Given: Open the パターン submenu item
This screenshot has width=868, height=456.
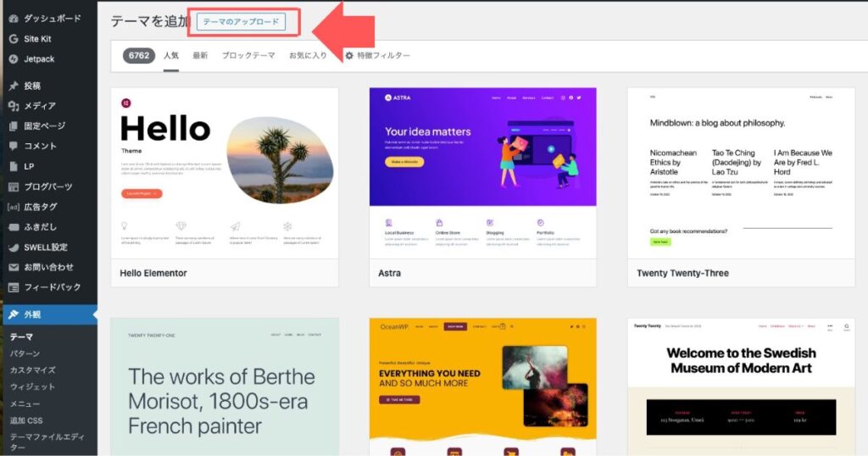Looking at the screenshot, I should point(25,353).
